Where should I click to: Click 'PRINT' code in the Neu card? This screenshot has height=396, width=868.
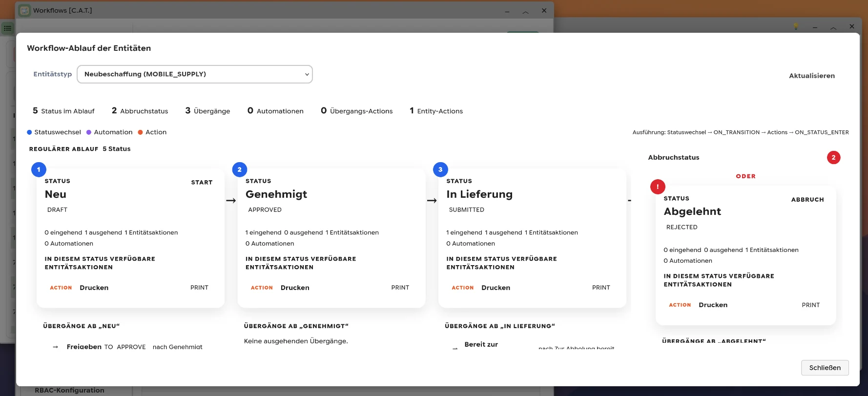(x=199, y=288)
